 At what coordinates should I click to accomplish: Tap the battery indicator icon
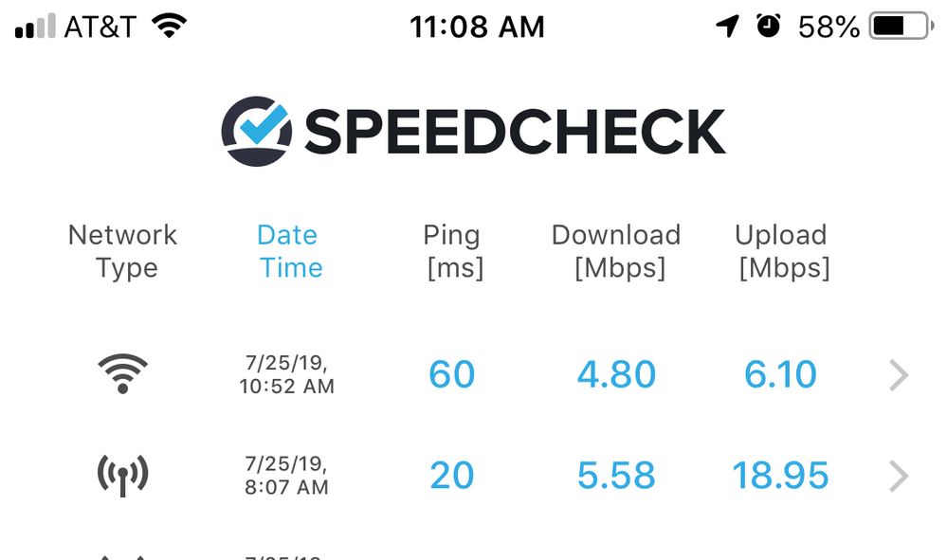coord(901,27)
